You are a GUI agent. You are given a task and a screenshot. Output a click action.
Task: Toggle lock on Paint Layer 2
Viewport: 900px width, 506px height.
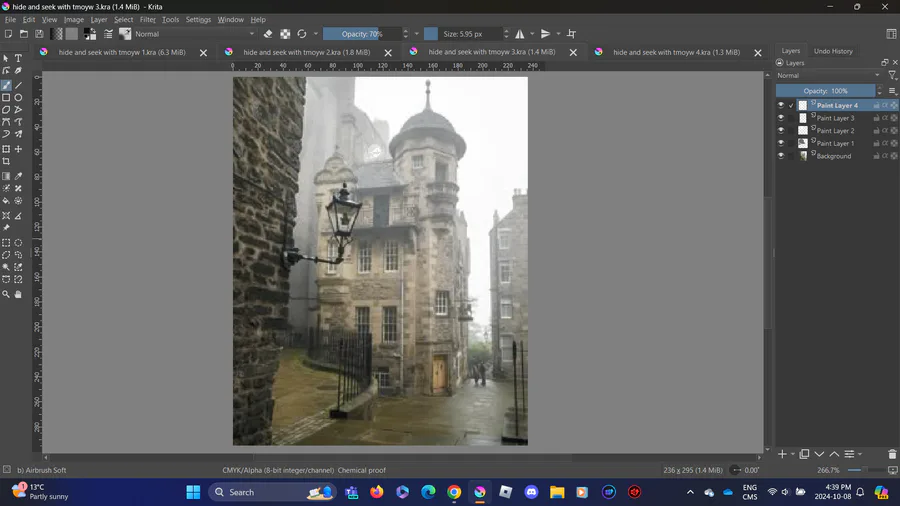click(876, 131)
